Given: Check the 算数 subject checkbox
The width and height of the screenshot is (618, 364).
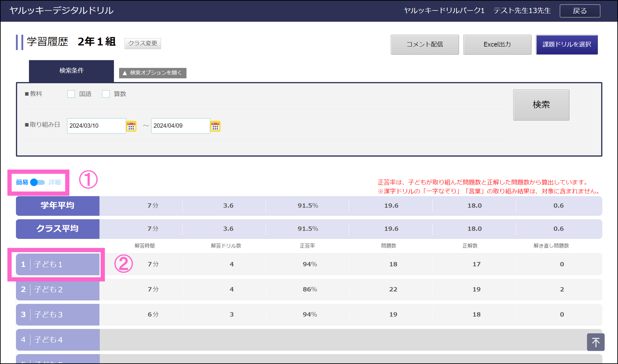Looking at the screenshot, I should tap(106, 94).
